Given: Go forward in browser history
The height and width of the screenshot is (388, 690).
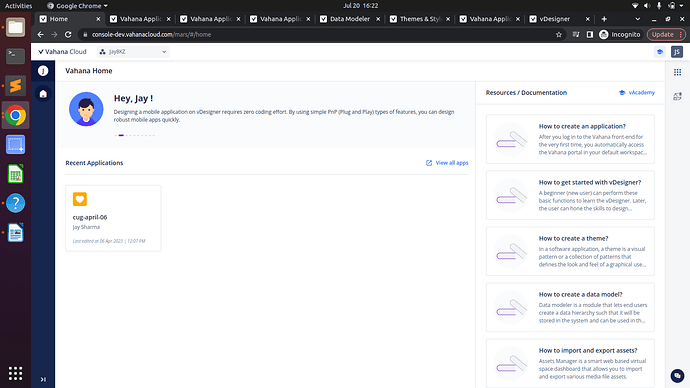Looking at the screenshot, I should [x=54, y=34].
